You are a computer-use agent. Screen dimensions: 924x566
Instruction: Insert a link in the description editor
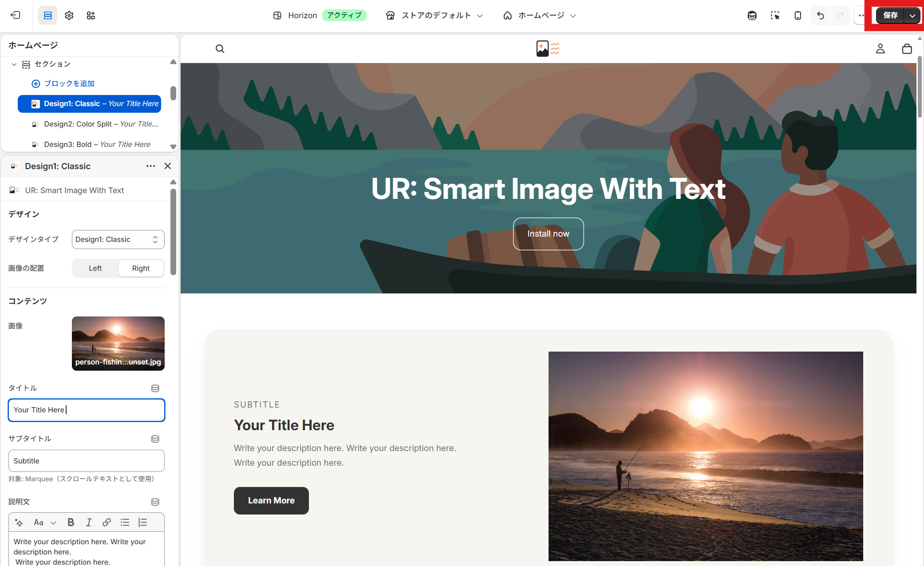pyautogui.click(x=107, y=522)
